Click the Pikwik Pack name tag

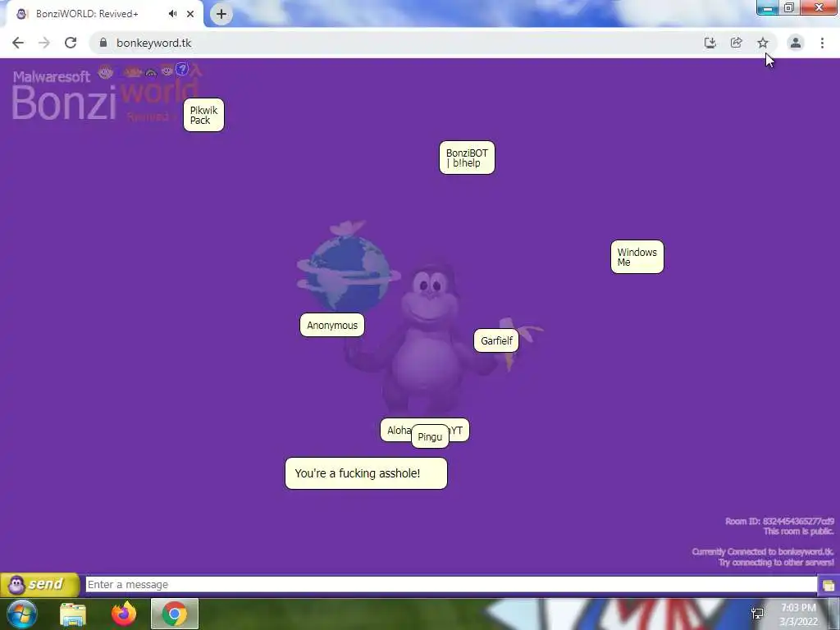coord(203,115)
